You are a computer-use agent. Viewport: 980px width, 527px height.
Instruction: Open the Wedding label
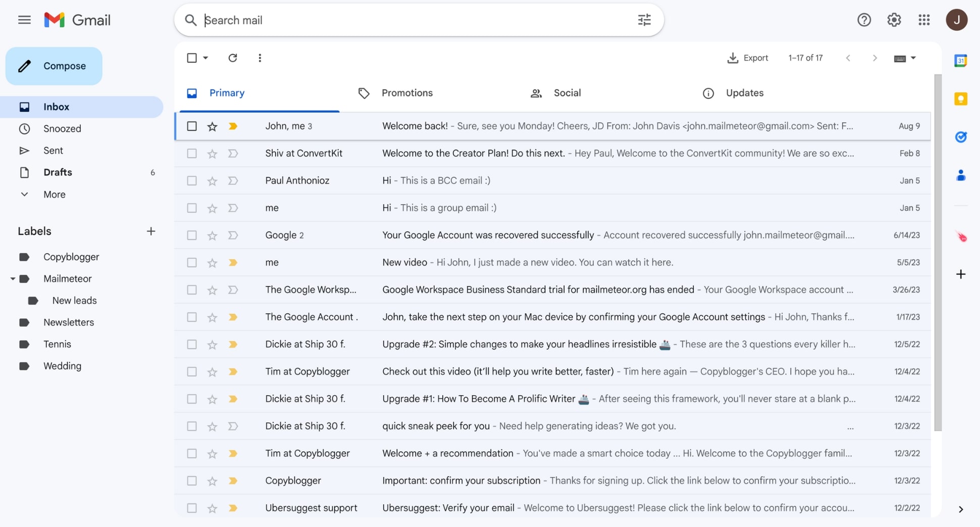coord(62,366)
